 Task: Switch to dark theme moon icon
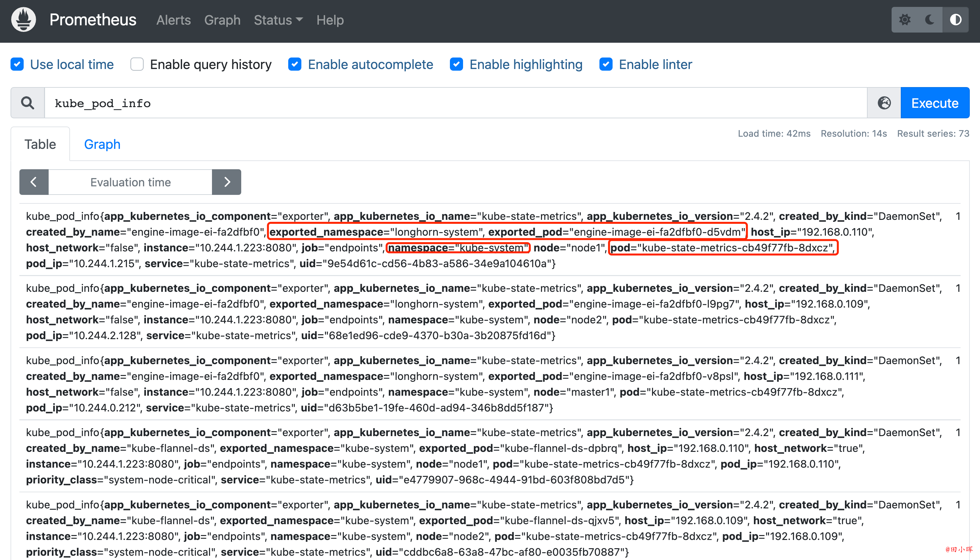[x=930, y=20]
